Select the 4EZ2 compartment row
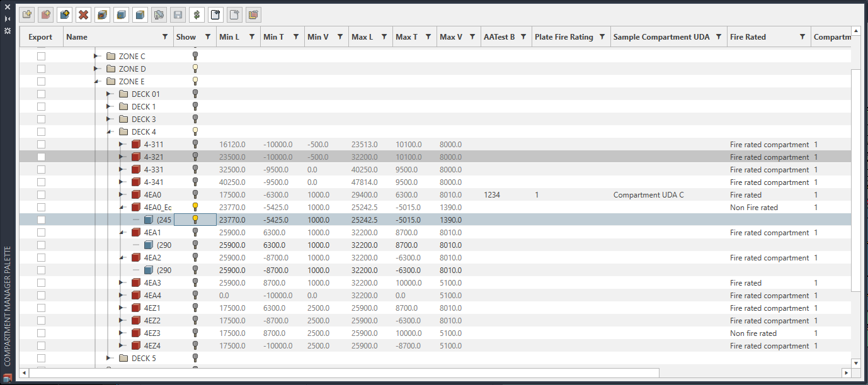Viewport: 868px width, 385px height. [435, 320]
